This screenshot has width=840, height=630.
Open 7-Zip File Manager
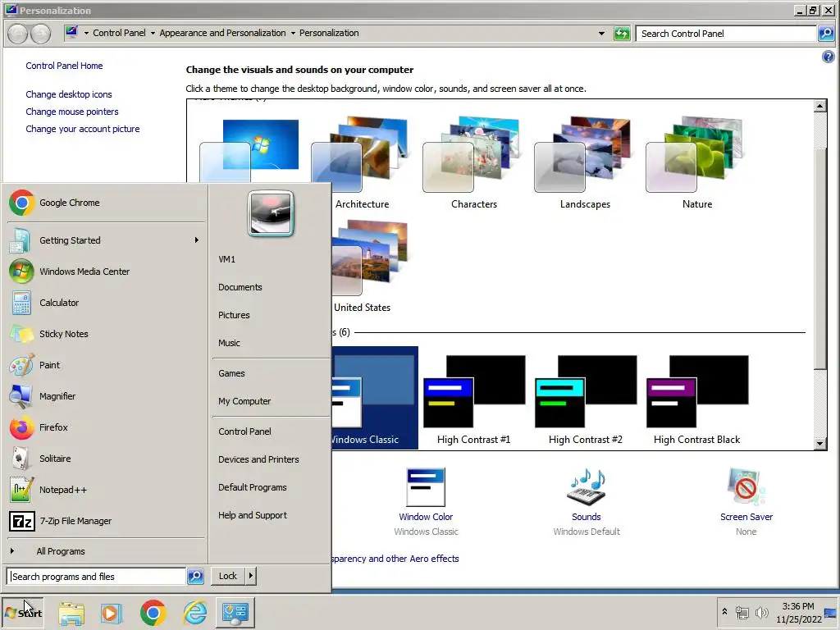[x=106, y=521]
